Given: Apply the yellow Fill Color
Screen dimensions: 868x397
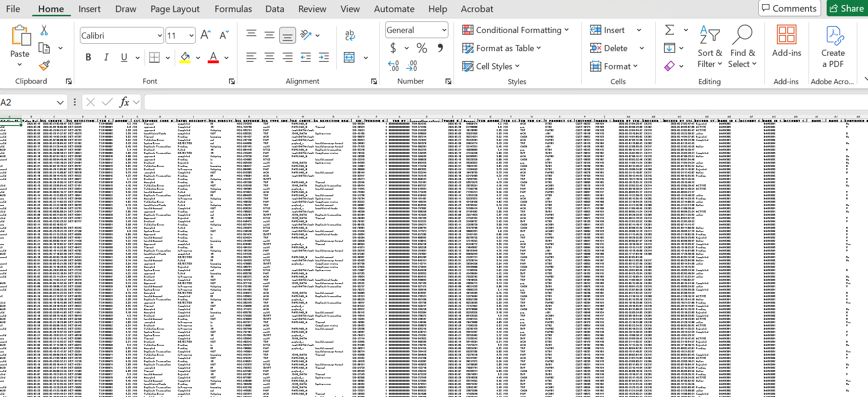Looking at the screenshot, I should coord(185,57).
